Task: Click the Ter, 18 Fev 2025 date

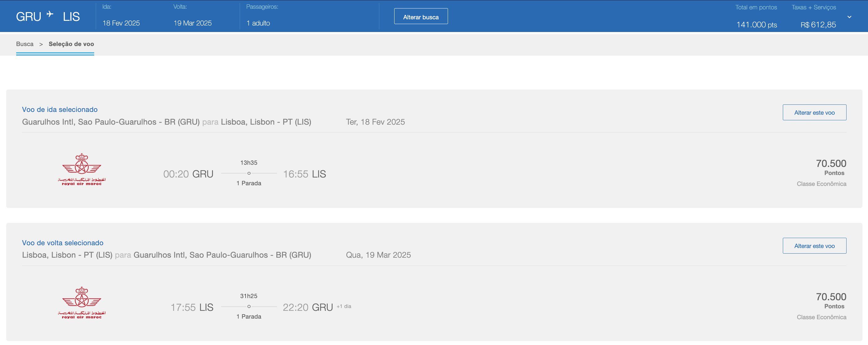Action: click(375, 122)
